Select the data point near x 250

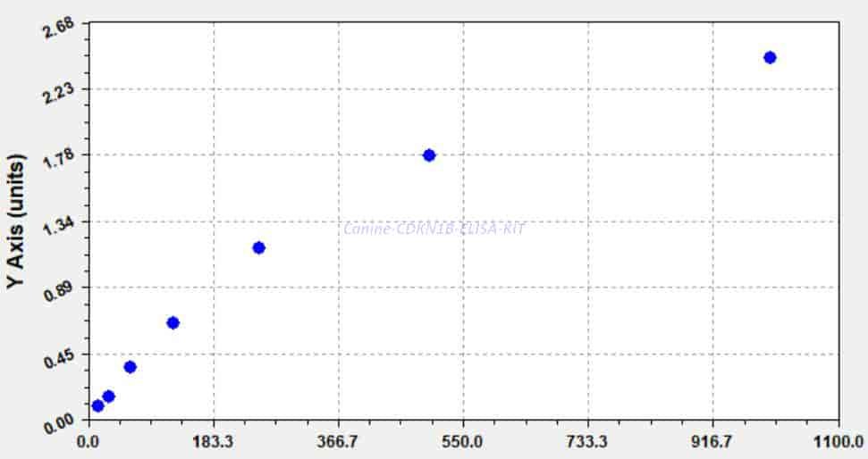point(258,247)
